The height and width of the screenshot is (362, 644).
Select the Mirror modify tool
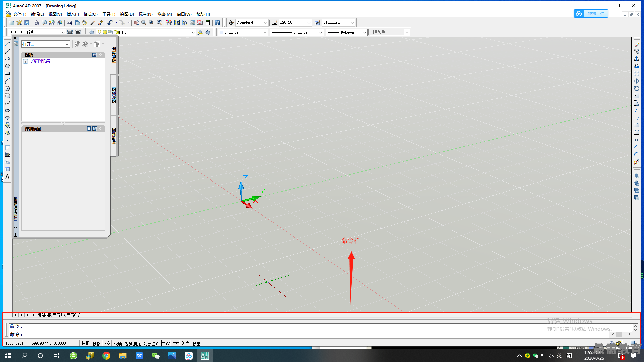(637, 59)
